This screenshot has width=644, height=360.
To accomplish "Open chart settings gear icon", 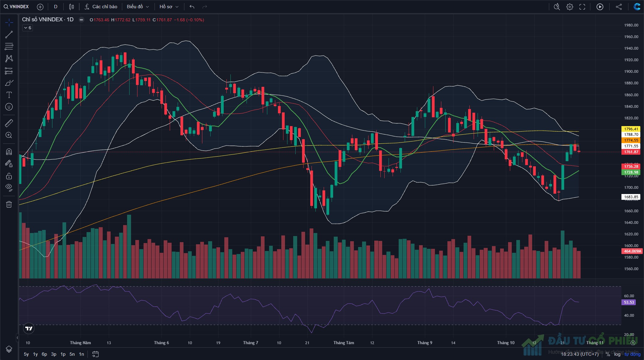I will tap(570, 7).
